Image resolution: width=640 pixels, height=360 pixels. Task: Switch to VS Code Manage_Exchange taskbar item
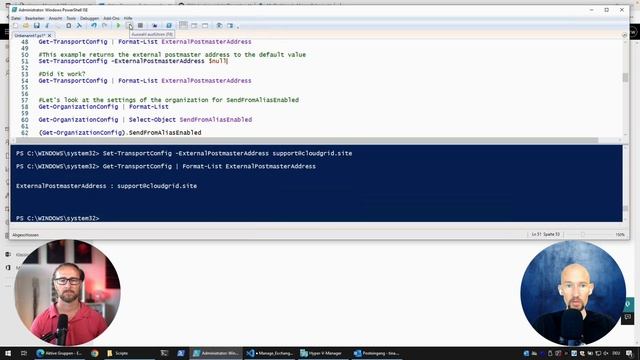point(269,353)
